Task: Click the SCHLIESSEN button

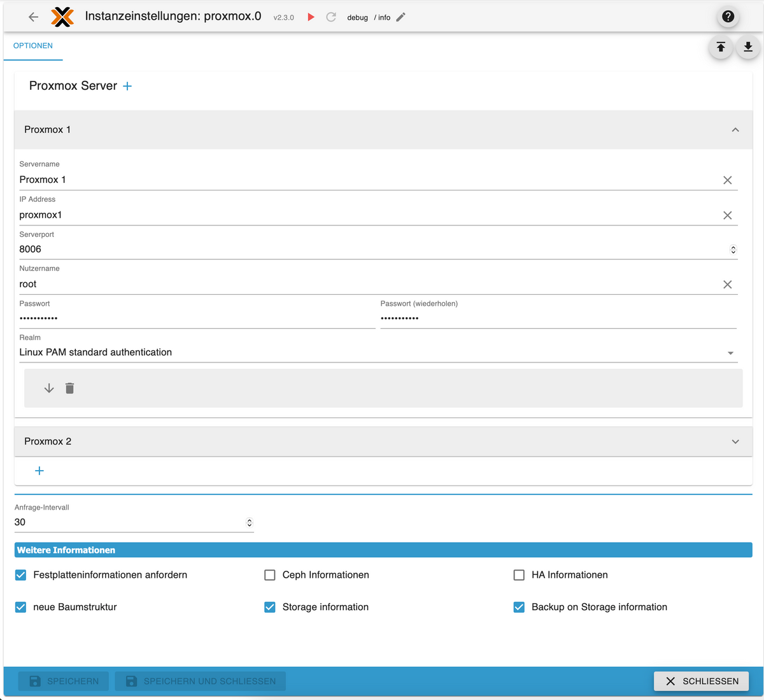Action: point(702,681)
